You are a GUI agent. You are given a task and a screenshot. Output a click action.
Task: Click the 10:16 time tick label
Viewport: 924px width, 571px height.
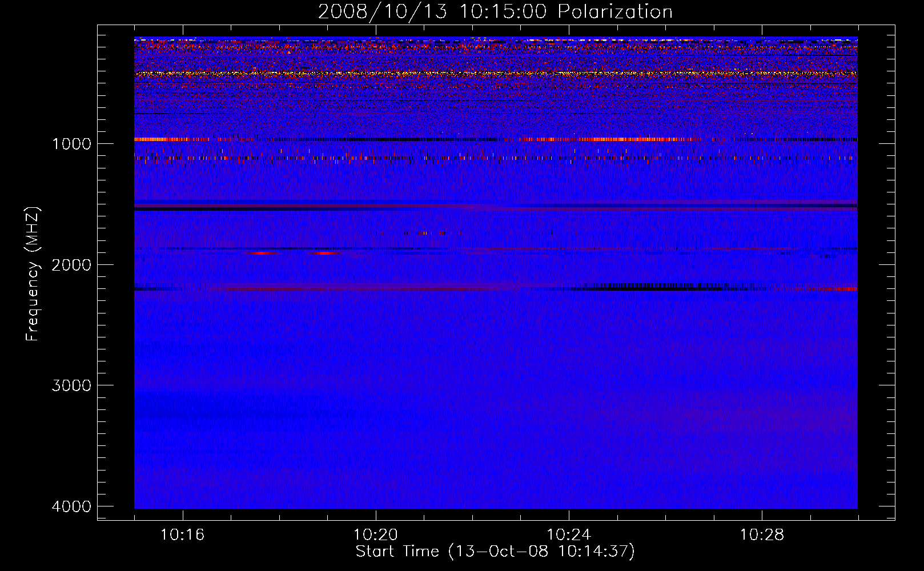point(182,535)
